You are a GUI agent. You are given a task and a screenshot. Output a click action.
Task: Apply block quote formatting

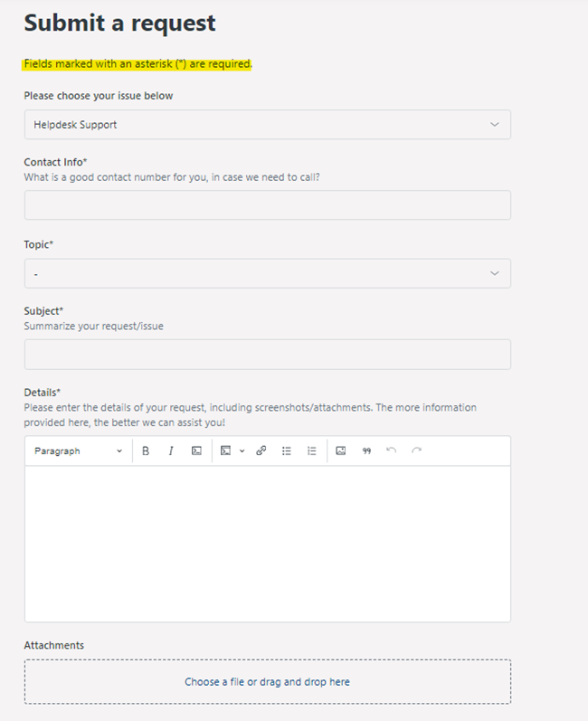[x=366, y=451]
